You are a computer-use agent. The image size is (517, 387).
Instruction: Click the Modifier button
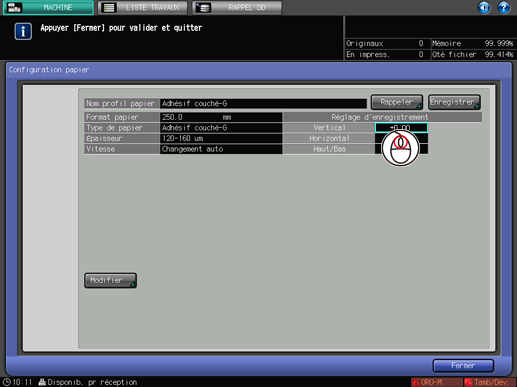(x=110, y=280)
